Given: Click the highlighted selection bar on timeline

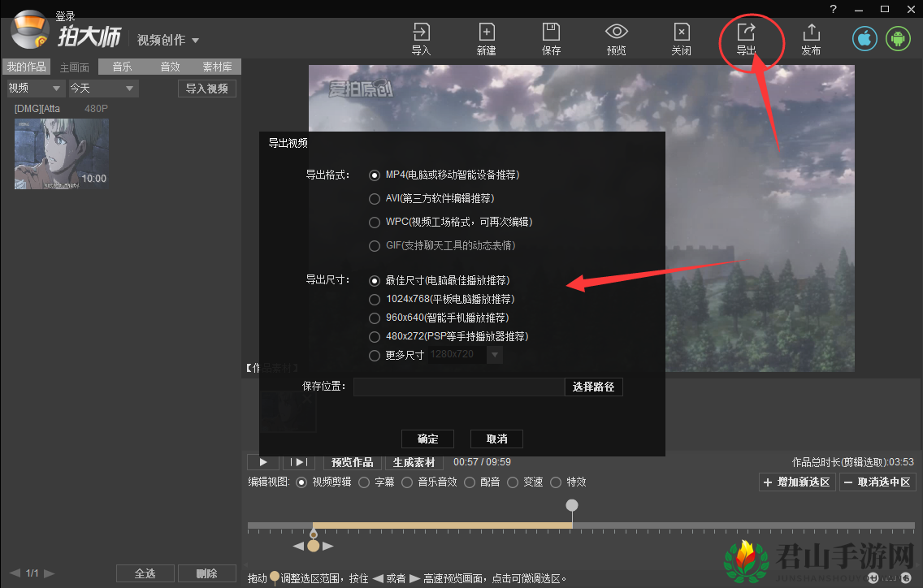Looking at the screenshot, I should [442, 525].
